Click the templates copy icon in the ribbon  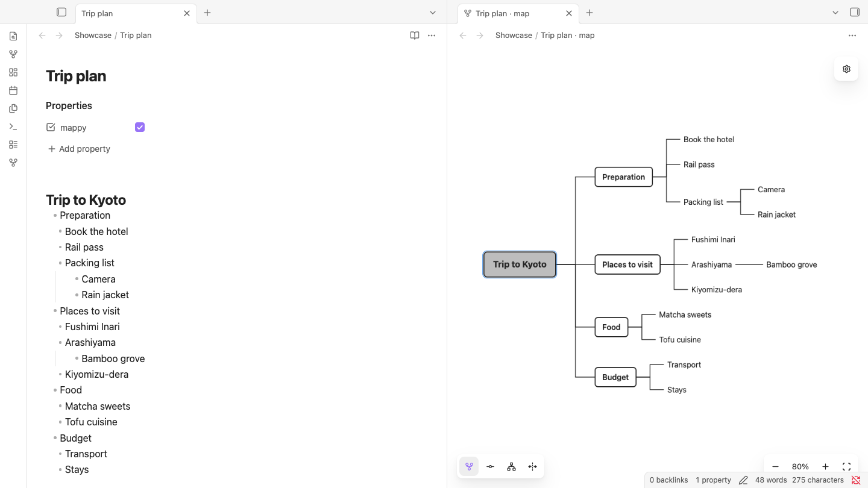(x=13, y=108)
